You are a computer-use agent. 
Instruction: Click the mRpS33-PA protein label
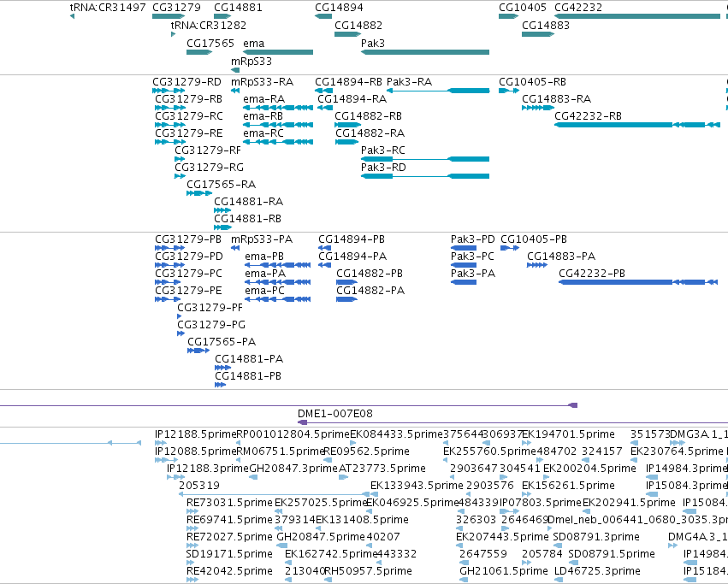tap(262, 239)
